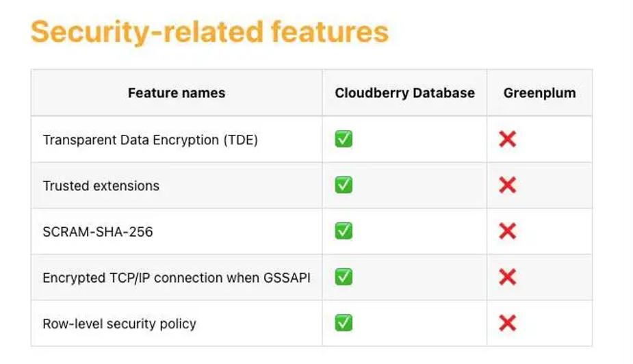
Task: Click the red X in SCRAM-SHA-256 row
Action: [x=508, y=231]
